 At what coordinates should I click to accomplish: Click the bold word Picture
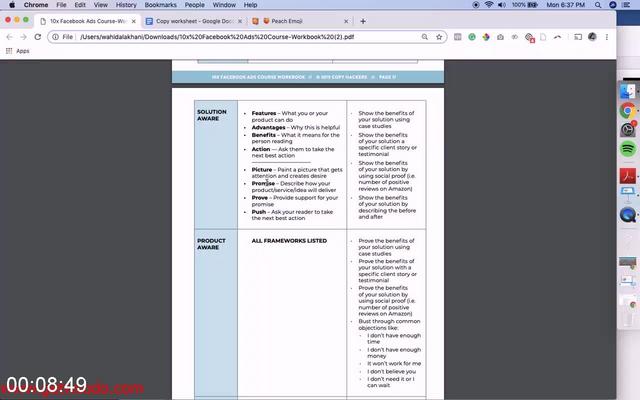262,169
